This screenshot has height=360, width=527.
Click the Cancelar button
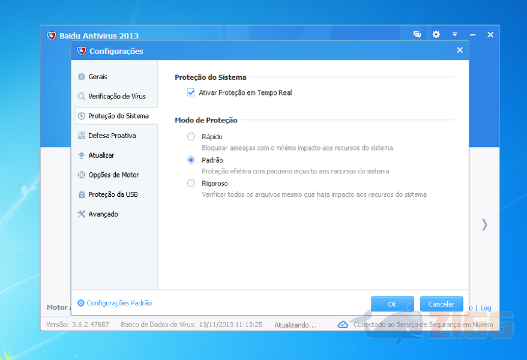(x=441, y=304)
